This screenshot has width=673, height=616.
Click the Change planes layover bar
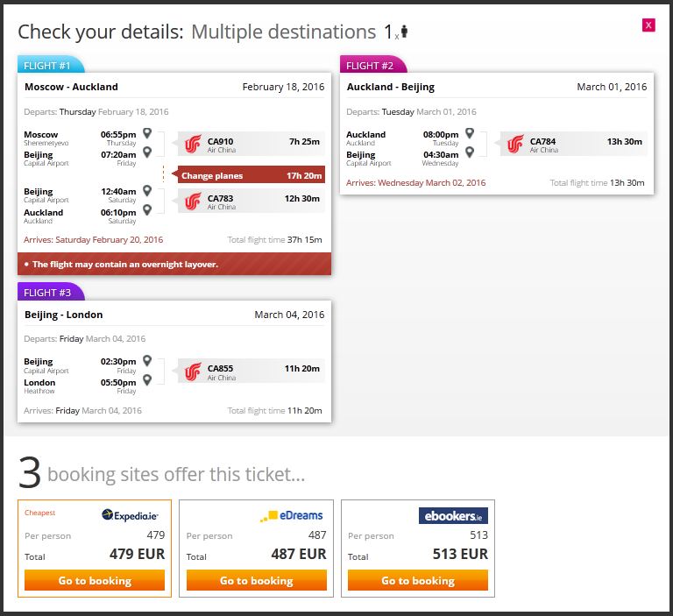click(251, 175)
